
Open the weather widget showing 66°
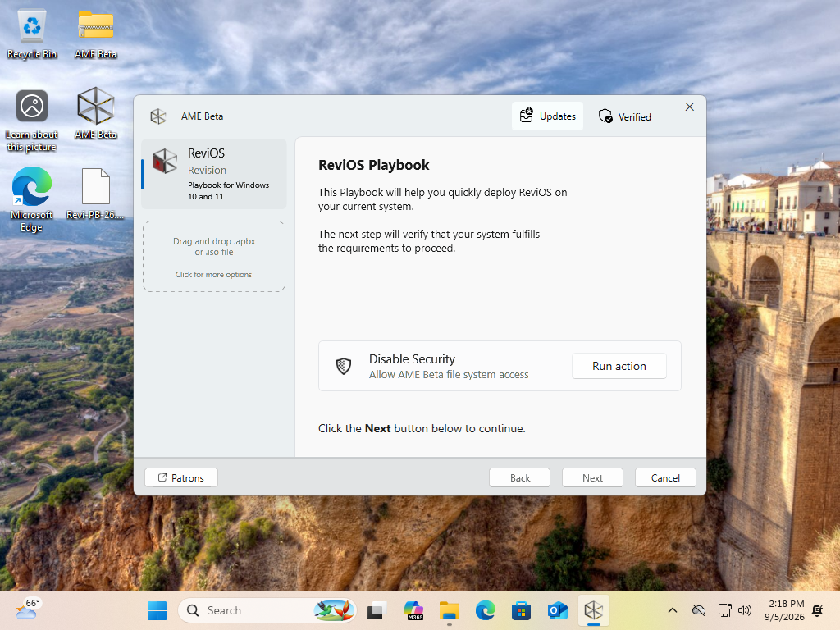28,609
